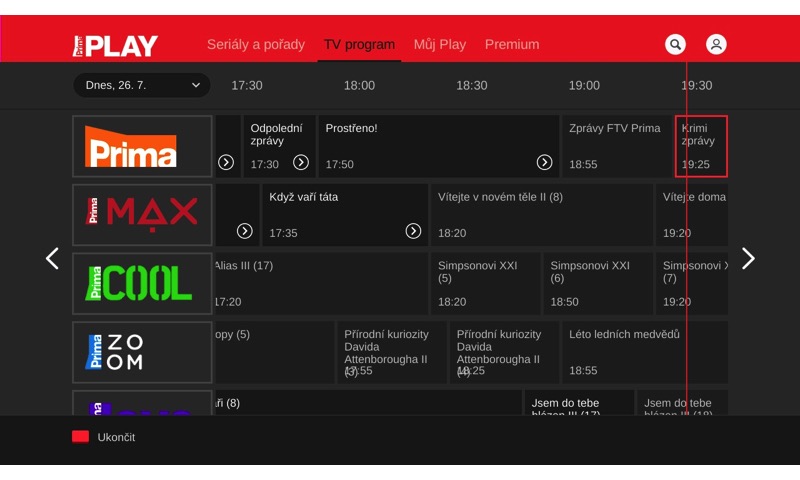800x480 pixels.
Task: Select Vítejte doma at 19:20
Action: (692, 215)
